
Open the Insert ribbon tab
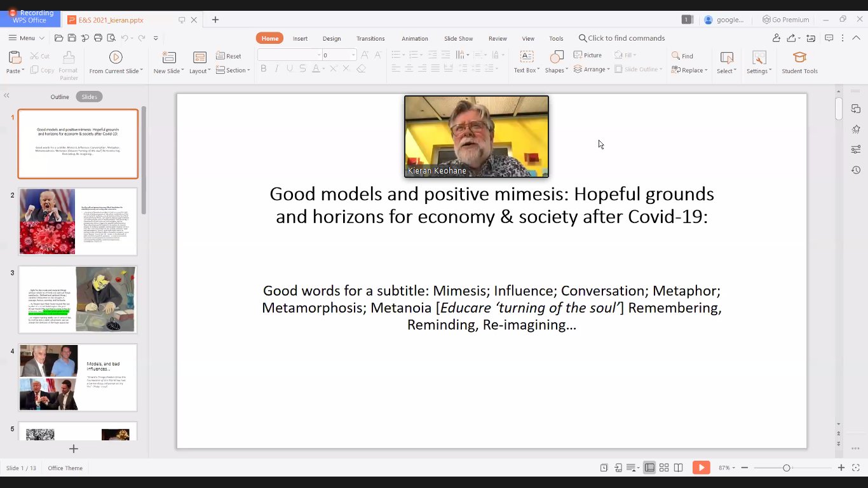pos(300,39)
